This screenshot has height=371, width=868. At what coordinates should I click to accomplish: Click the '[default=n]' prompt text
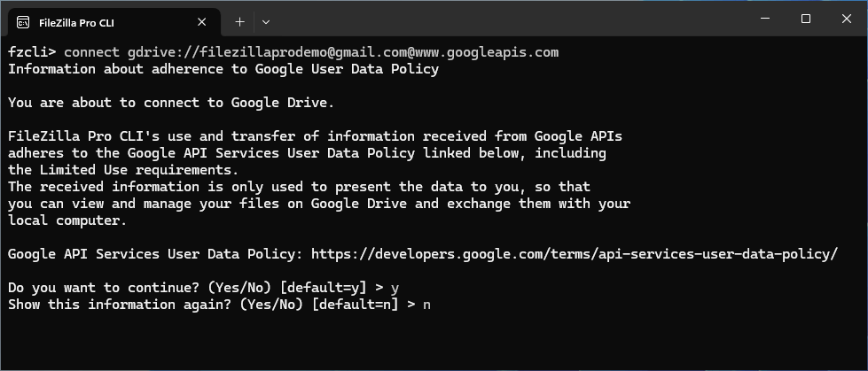click(350, 305)
